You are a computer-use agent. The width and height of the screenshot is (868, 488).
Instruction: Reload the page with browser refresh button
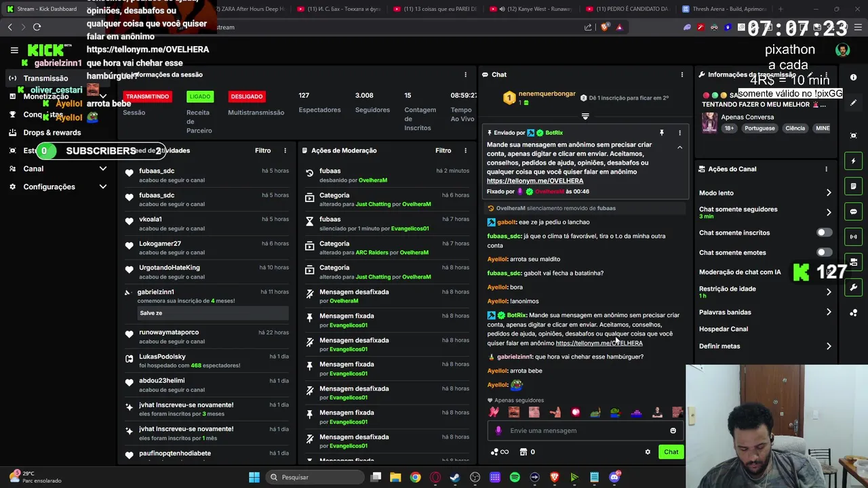(x=37, y=27)
